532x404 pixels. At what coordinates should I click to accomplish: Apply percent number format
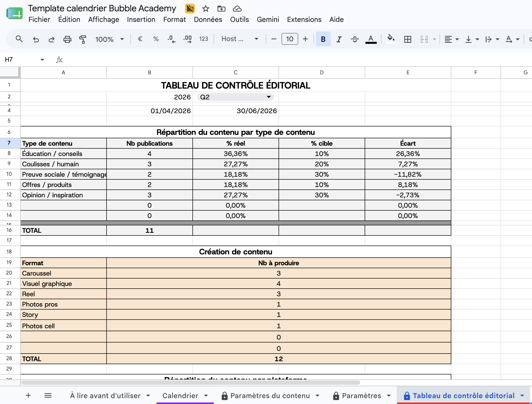[156, 39]
